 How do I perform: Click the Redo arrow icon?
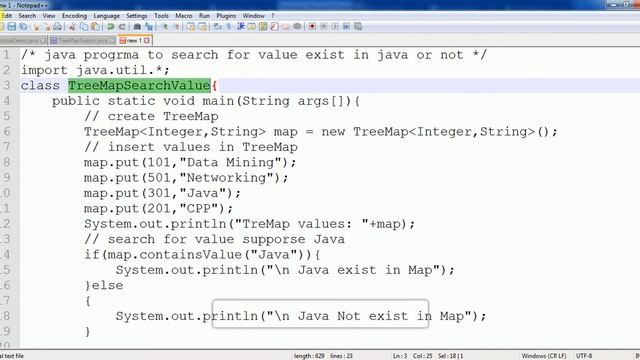[x=122, y=27]
